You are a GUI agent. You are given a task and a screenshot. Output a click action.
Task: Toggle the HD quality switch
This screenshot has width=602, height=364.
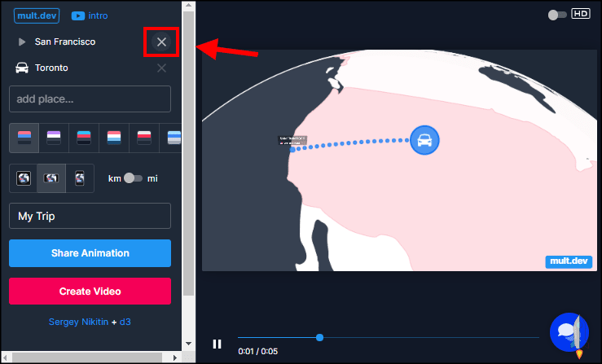(x=557, y=15)
